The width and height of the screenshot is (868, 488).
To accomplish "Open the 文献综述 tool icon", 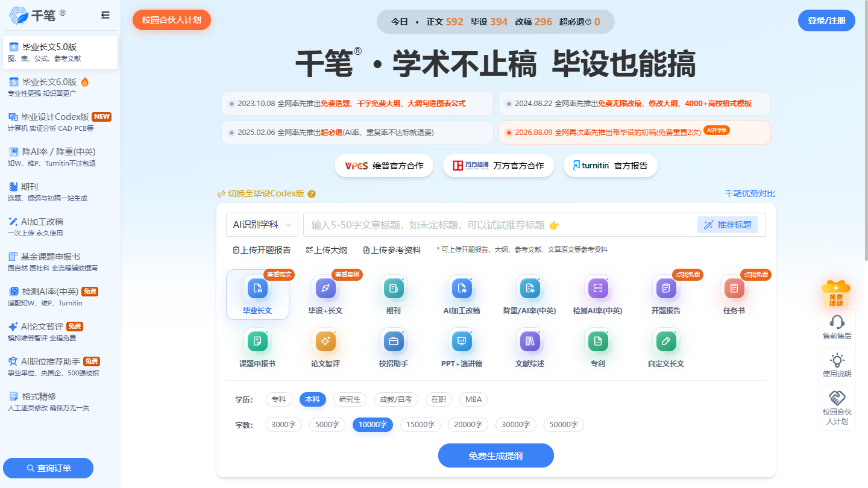I will (x=530, y=341).
